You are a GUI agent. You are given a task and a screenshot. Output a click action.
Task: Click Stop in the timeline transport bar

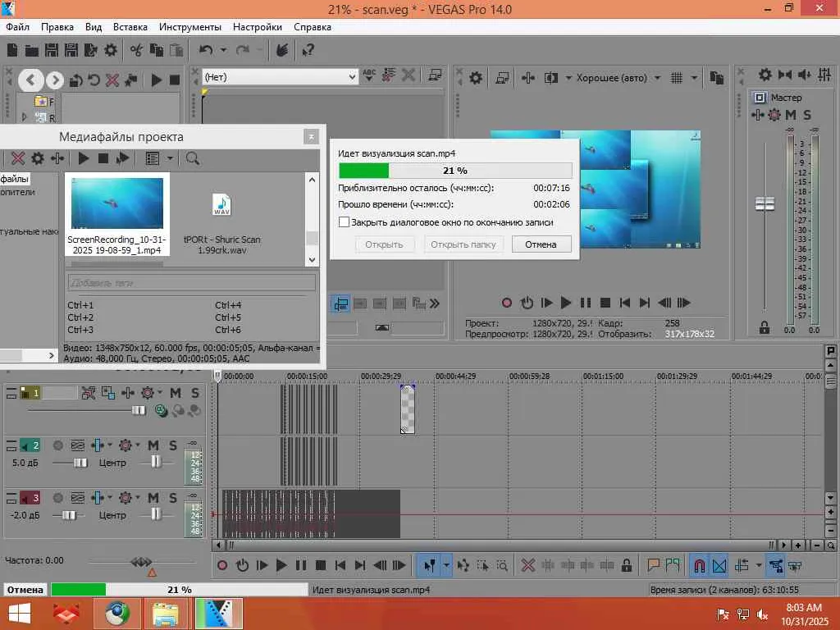(x=321, y=565)
